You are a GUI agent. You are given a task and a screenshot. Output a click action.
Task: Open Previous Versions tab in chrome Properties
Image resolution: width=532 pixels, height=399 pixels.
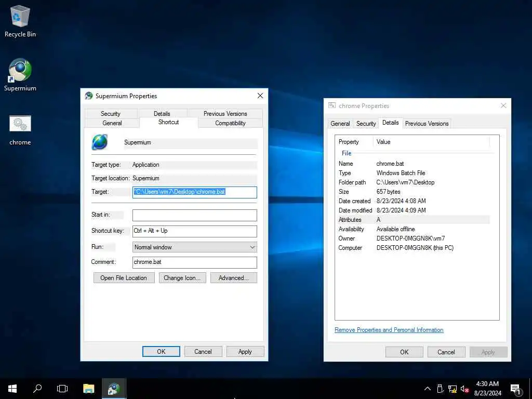click(427, 124)
